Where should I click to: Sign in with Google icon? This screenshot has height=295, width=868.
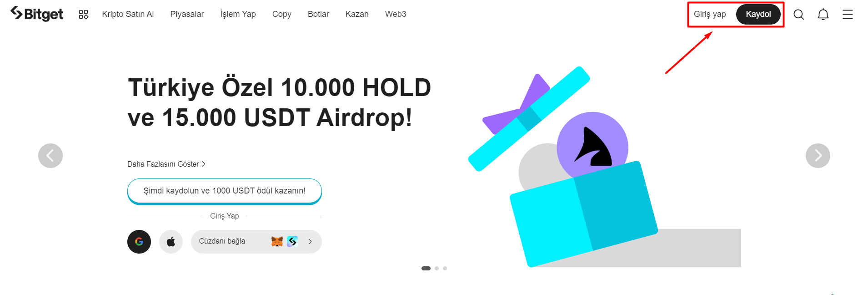139,242
